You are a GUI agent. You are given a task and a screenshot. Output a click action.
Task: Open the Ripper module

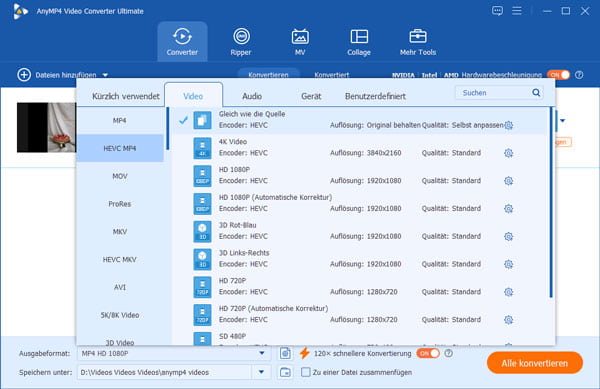(x=241, y=41)
